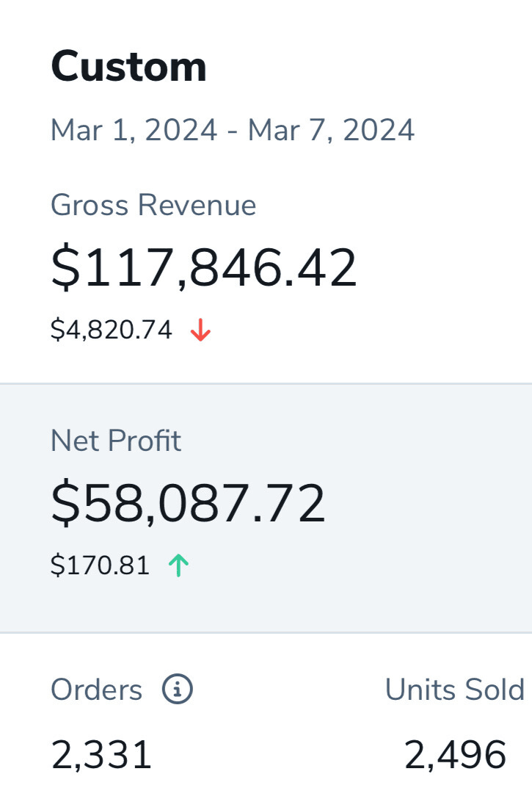Click the red down arrow beside $4,820.74
Viewport: 532px width, 799px height.
point(200,331)
